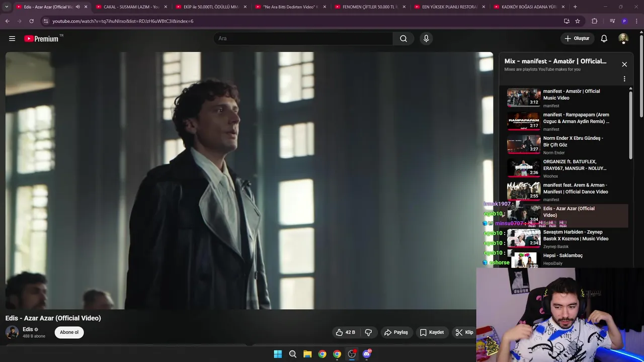Open OBS Studio from taskbar
Viewport: 644px width, 362px height.
pyautogui.click(x=352, y=354)
